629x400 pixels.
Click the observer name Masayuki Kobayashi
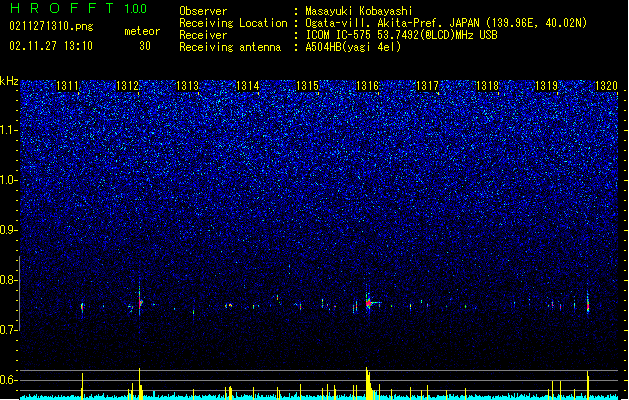(359, 11)
